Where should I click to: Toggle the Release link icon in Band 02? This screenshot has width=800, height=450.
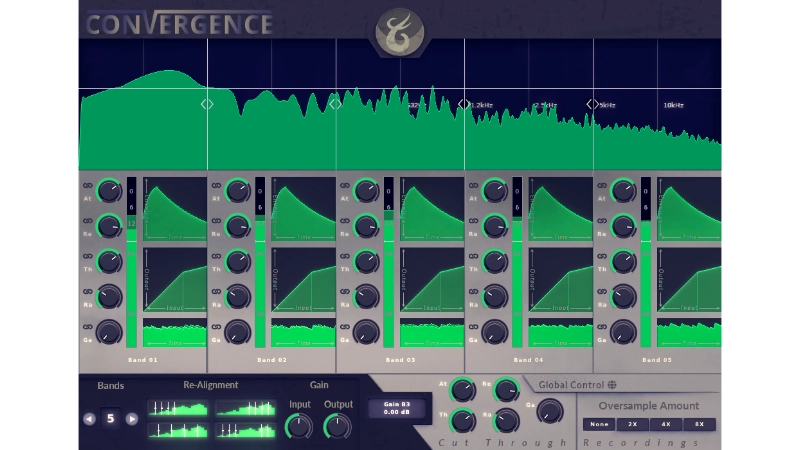[x=216, y=221]
